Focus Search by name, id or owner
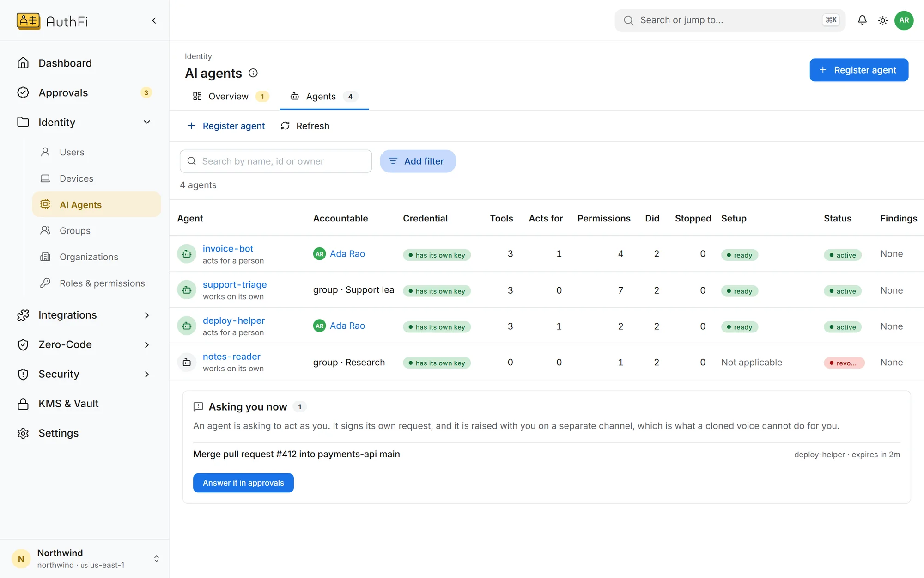Viewport: 924px width, 578px height. [276, 161]
